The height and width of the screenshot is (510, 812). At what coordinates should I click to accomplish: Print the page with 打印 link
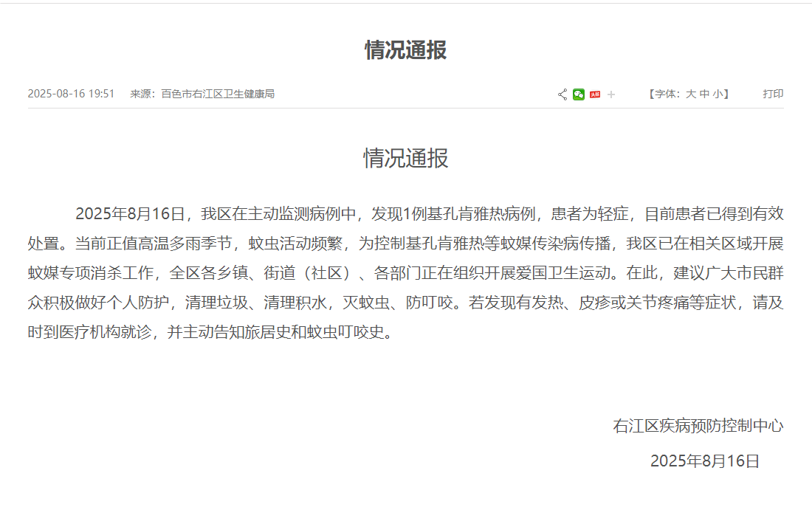pyautogui.click(x=773, y=94)
